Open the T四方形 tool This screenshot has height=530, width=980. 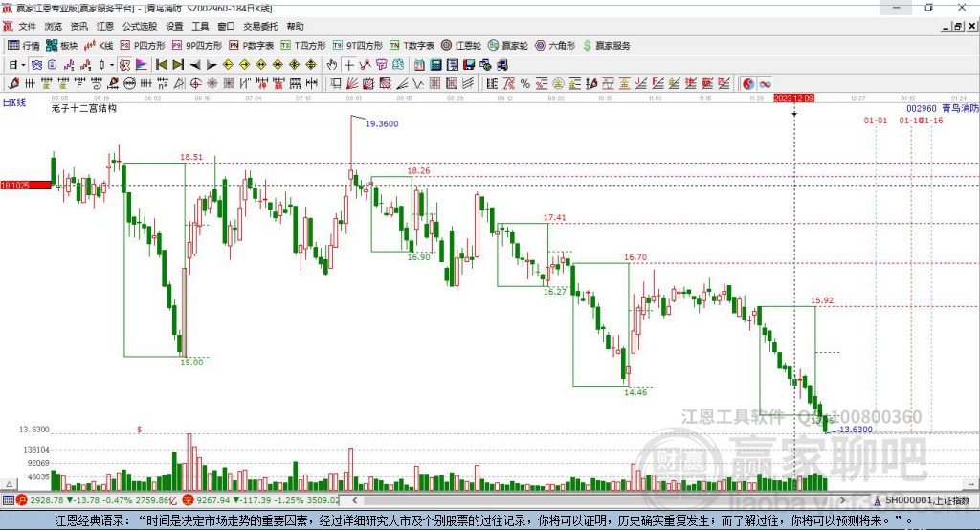tap(303, 46)
